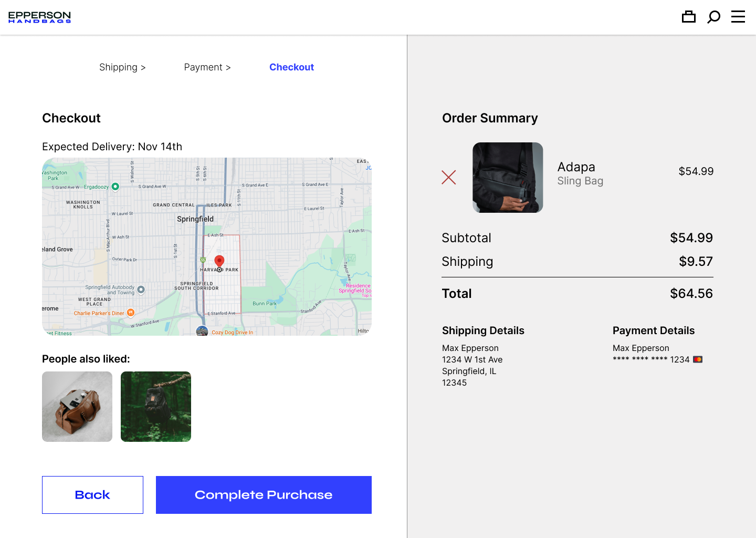Open the brown leather bag suggestion
The image size is (756, 538).
pyautogui.click(x=77, y=407)
